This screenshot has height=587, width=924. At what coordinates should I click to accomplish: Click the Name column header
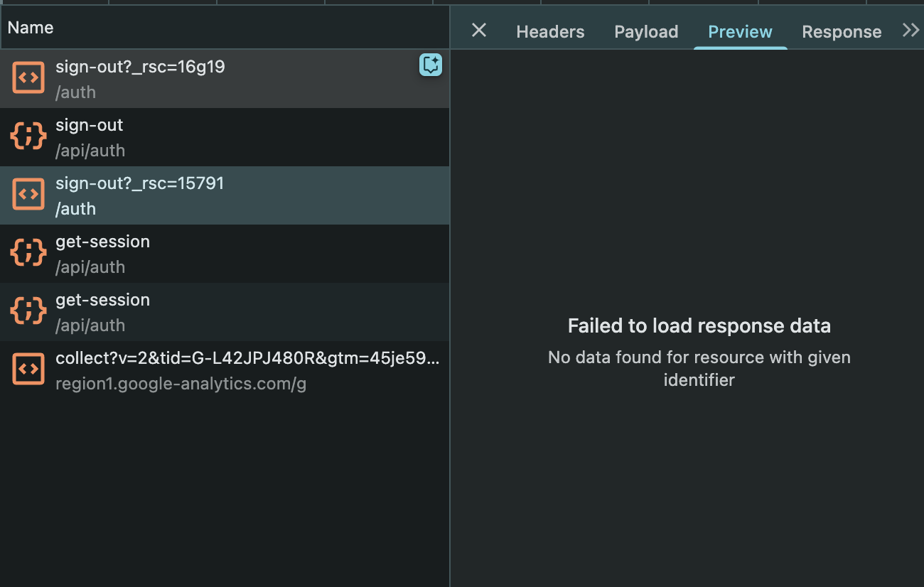pos(31,28)
